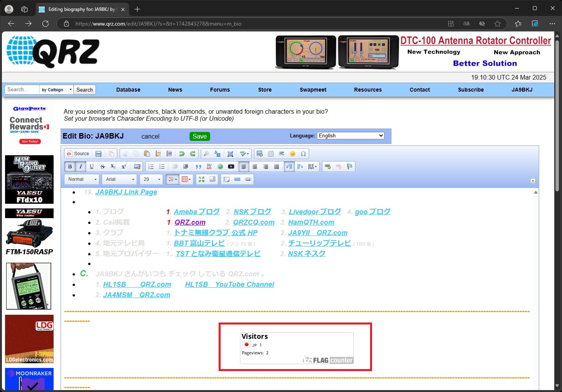The width and height of the screenshot is (562, 392).
Task: Cancel editing the bio
Action: tap(150, 137)
